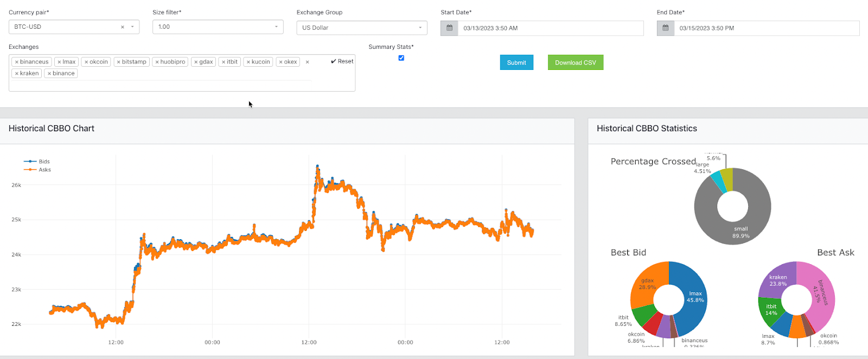Clear the BTC-USD currency pair selection
Viewport: 868px width, 359px height.
coord(122,27)
